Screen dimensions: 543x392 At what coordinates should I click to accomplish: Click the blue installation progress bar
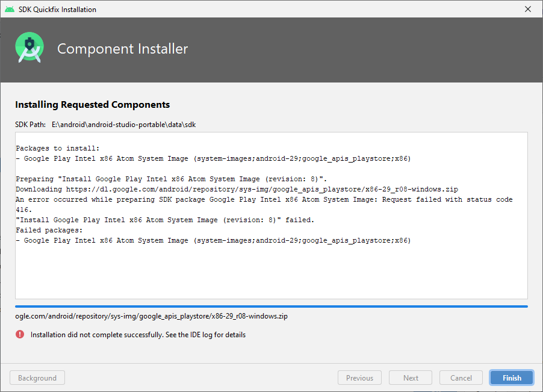coord(271,306)
